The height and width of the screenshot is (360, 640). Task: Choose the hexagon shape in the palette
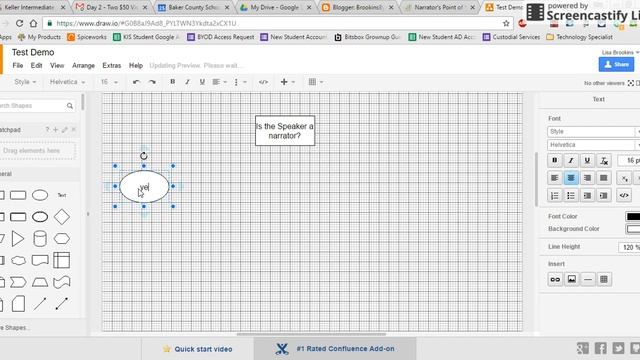(62, 239)
